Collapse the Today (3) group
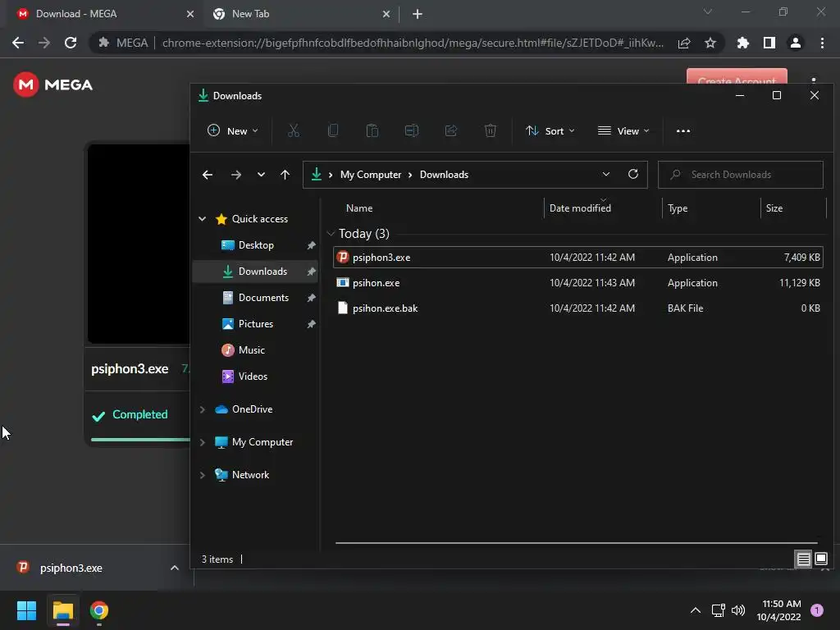Screen dimensions: 840x630 click(x=331, y=234)
